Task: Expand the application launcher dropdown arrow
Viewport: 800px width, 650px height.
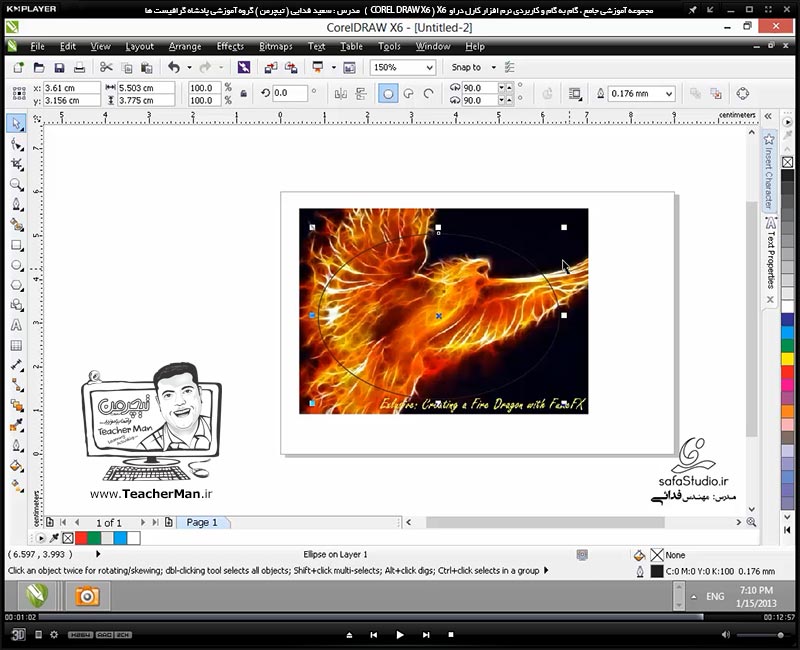Action: (x=334, y=67)
